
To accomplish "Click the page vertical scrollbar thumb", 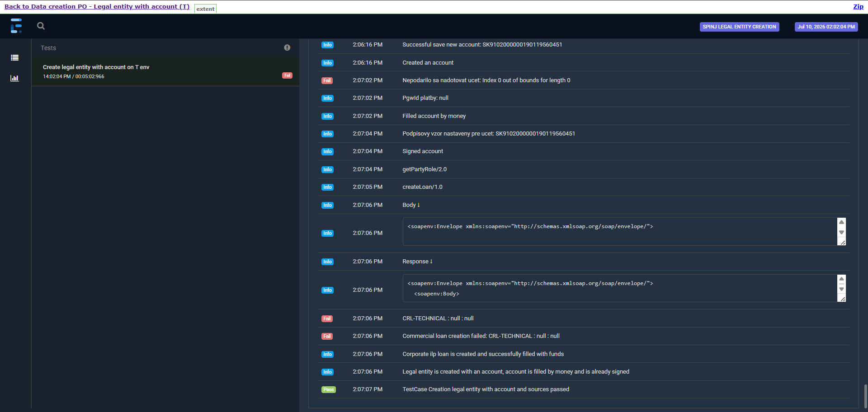I will pyautogui.click(x=865, y=396).
